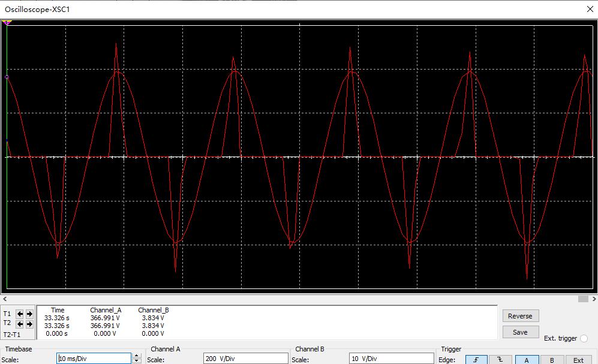Screen dimensions: 598x364
Task: Click the Channel A scale field
Action: (x=245, y=359)
